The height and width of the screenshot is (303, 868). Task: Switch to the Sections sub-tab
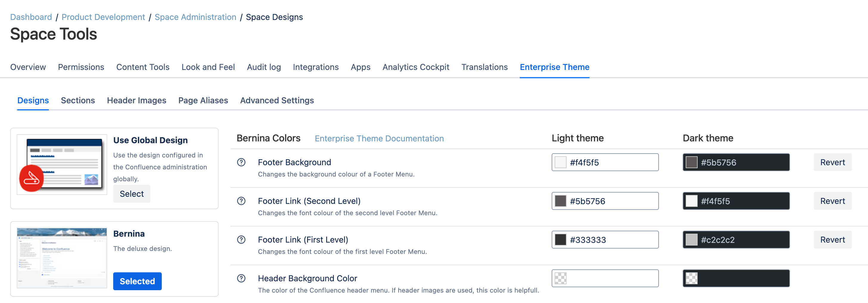point(78,100)
